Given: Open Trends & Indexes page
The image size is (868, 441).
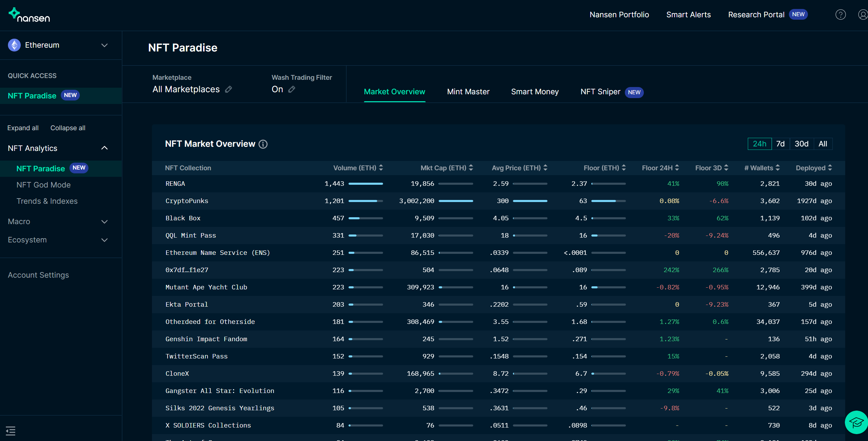Looking at the screenshot, I should [47, 201].
